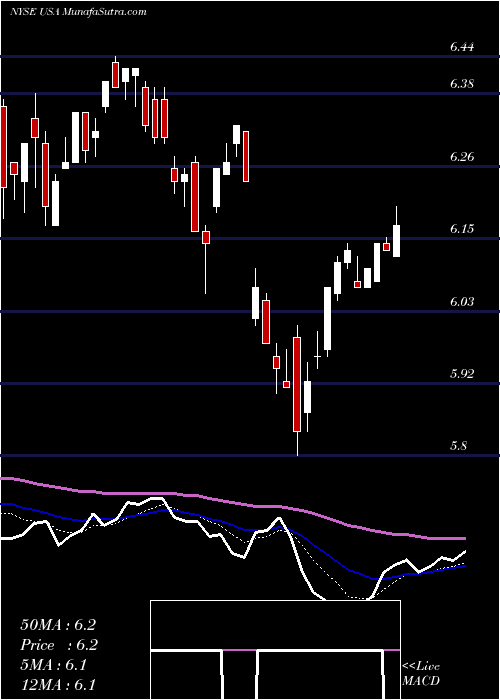Viewport: 500px width, 700px height.
Task: Click the 6.15 price level label
Action: click(x=462, y=229)
